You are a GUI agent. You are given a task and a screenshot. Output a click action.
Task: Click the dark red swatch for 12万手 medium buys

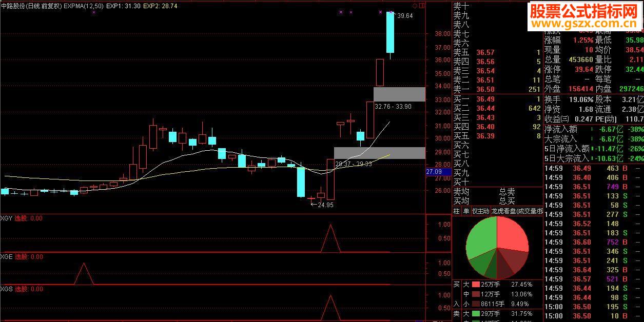click(476, 294)
